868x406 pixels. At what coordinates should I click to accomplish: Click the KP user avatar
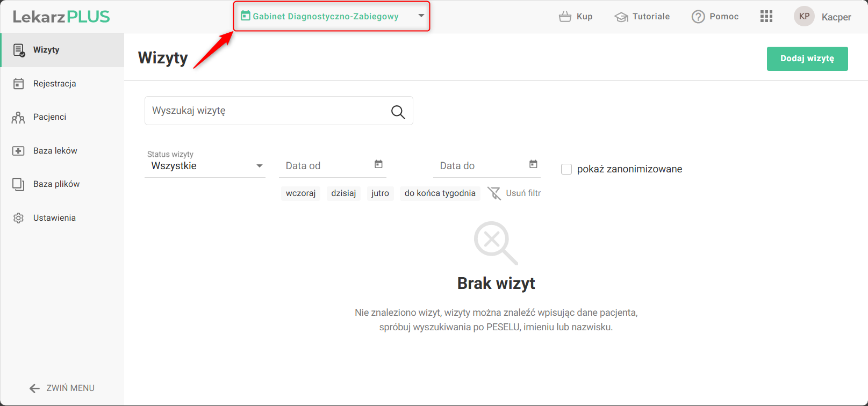804,17
